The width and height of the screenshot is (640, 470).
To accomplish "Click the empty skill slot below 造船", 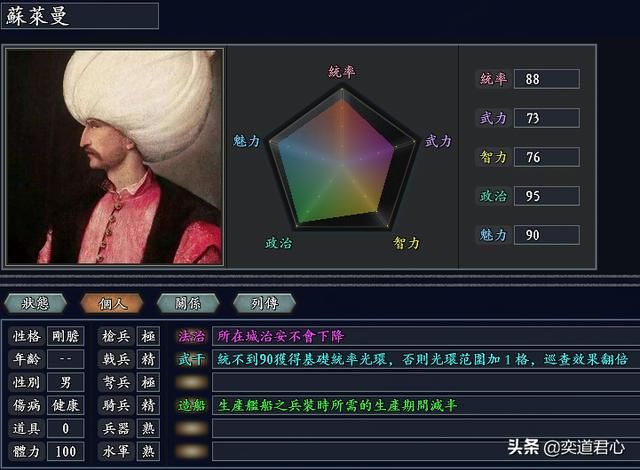I will click(x=191, y=428).
